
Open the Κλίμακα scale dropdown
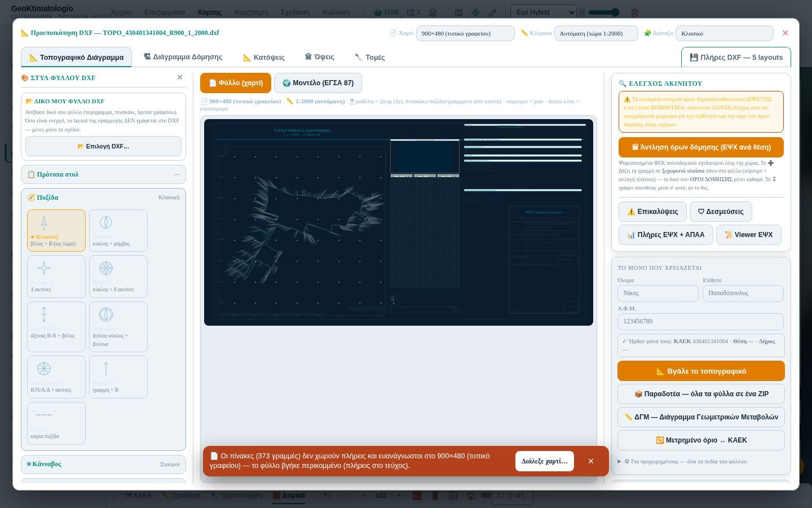coord(596,33)
